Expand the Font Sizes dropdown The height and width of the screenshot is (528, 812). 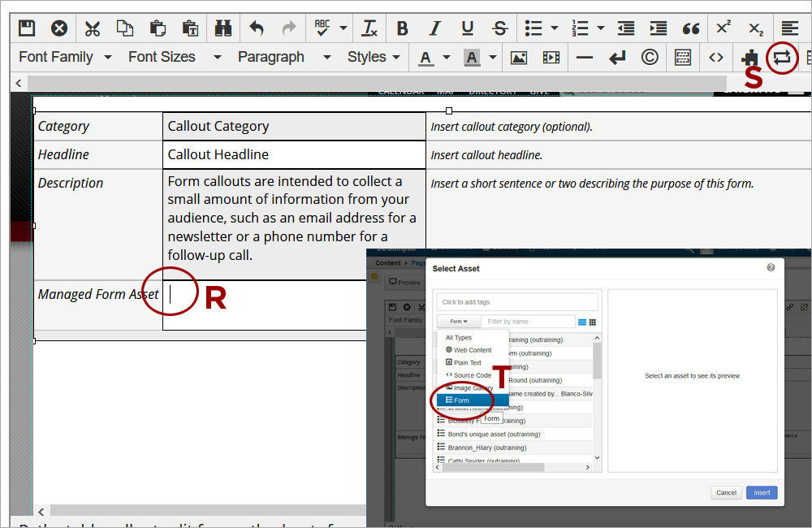click(174, 57)
